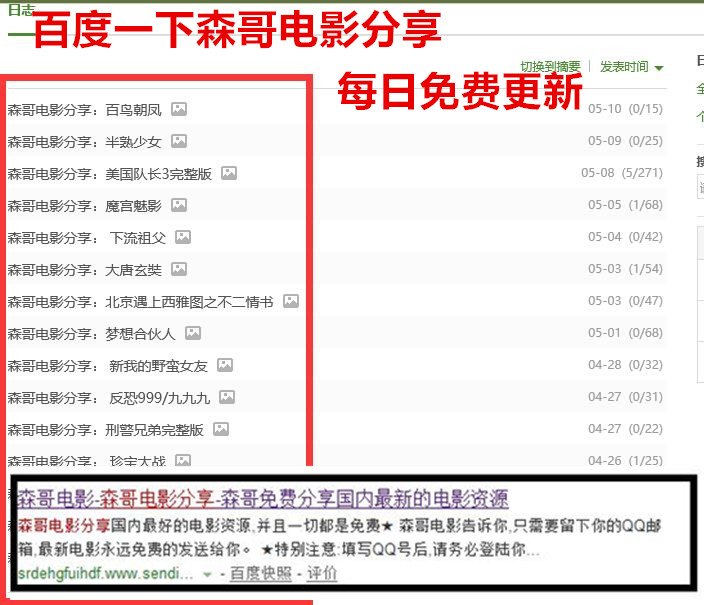This screenshot has height=605, width=704.
Task: Click the image icon beside 大唐玄奘
Action: tap(179, 269)
